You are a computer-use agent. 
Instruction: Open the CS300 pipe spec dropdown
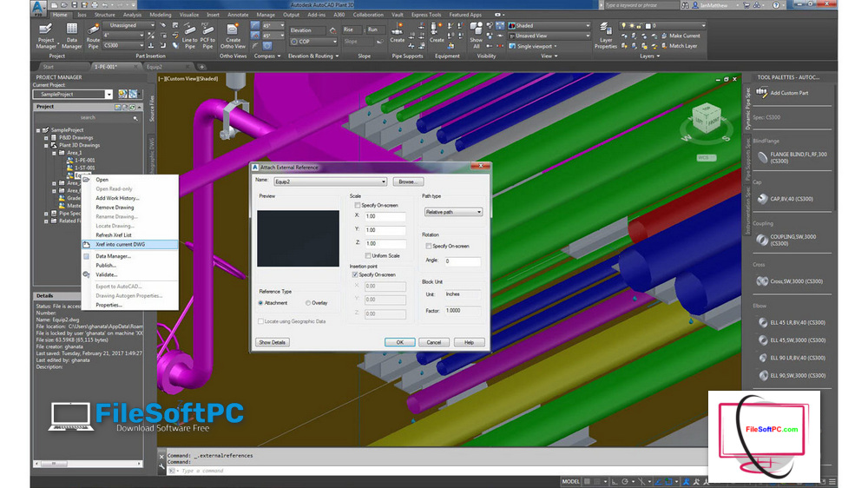[x=124, y=45]
